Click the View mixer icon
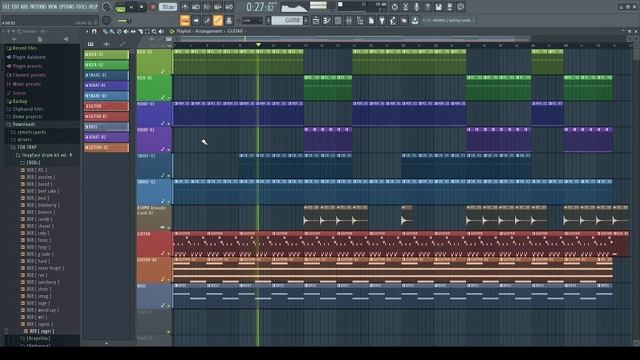This screenshot has width=640, height=360. (349, 20)
